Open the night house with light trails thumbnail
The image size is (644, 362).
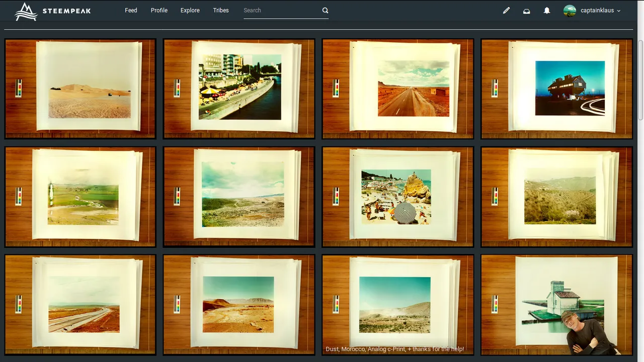(556, 88)
